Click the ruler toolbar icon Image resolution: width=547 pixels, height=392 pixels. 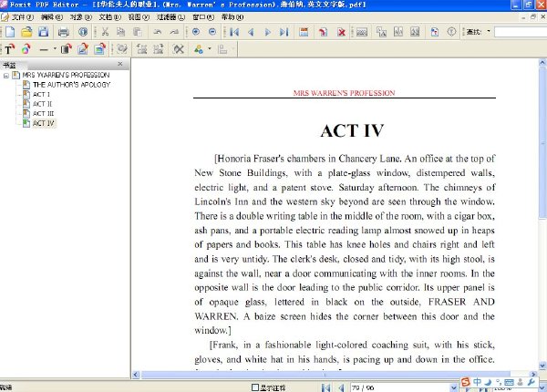pos(362,32)
